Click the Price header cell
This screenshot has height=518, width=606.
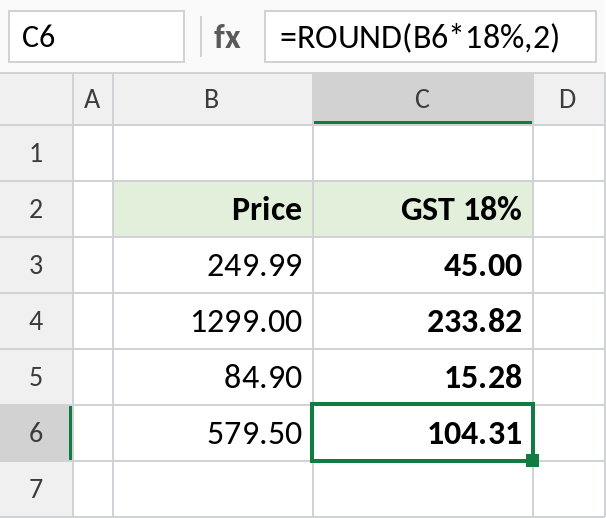click(213, 209)
